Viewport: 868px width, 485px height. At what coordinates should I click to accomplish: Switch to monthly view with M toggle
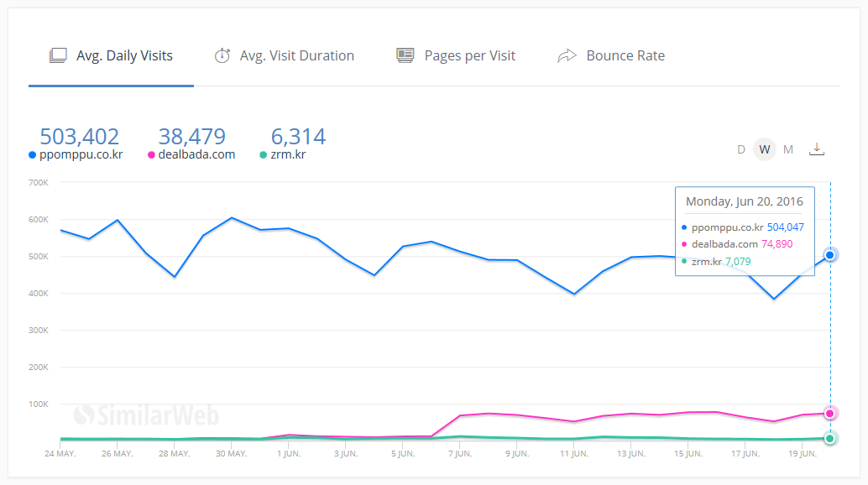[x=788, y=149]
